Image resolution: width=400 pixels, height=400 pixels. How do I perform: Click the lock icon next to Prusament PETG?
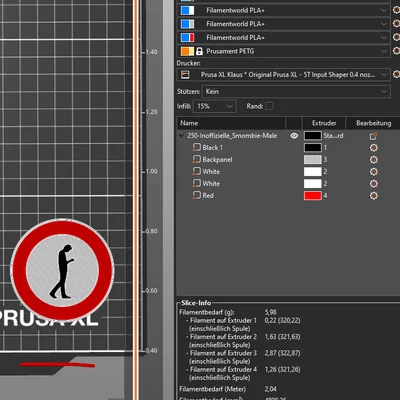click(199, 51)
